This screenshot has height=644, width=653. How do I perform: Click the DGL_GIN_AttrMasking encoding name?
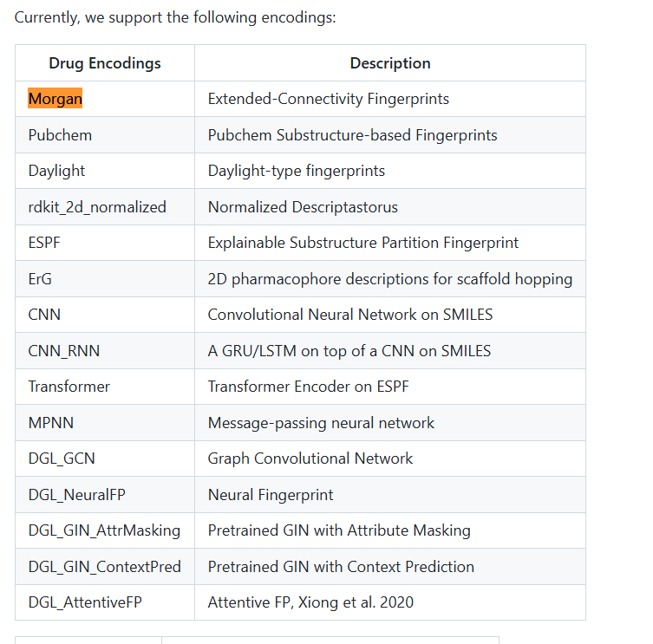(104, 530)
